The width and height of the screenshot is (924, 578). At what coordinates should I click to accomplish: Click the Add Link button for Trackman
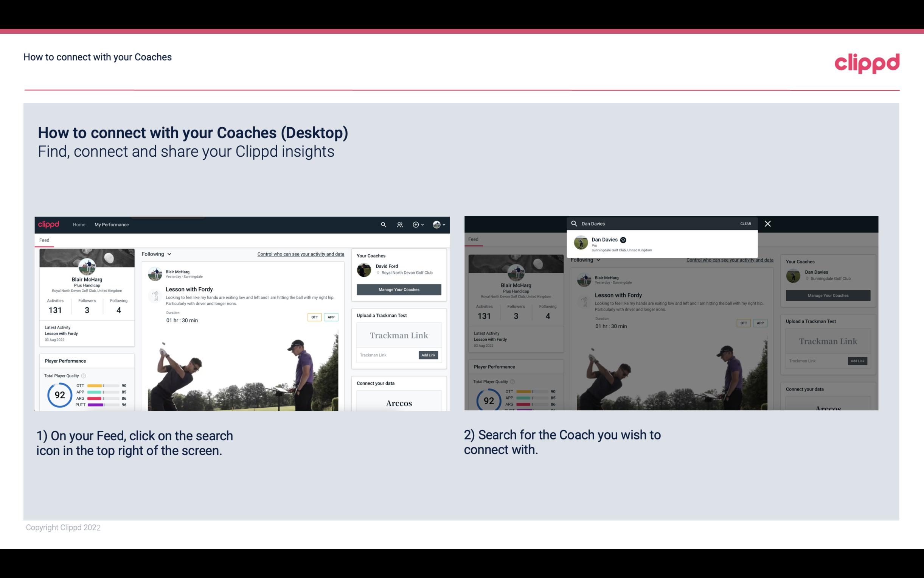pos(428,354)
